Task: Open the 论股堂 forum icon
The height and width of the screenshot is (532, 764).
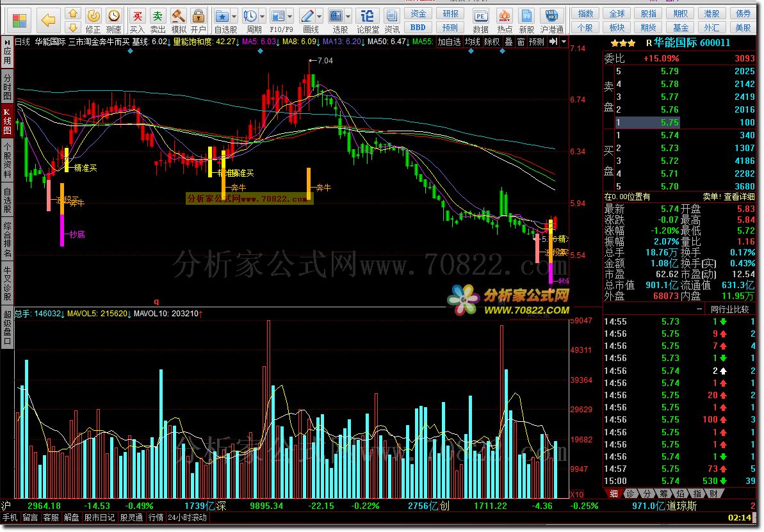Action: click(x=368, y=21)
